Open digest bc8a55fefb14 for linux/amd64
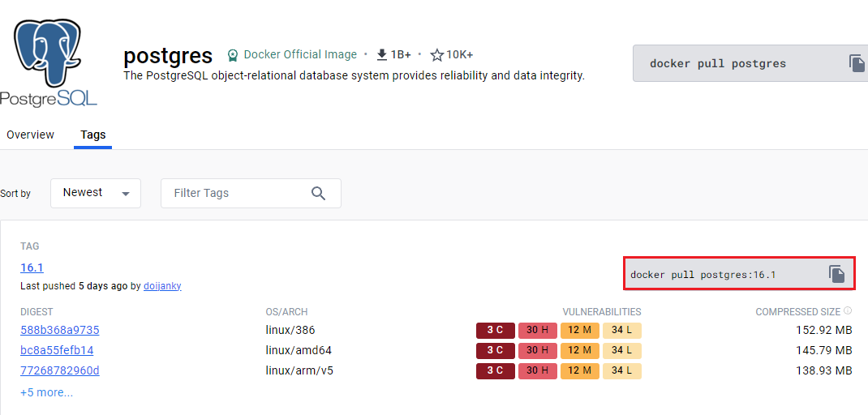 (x=57, y=350)
